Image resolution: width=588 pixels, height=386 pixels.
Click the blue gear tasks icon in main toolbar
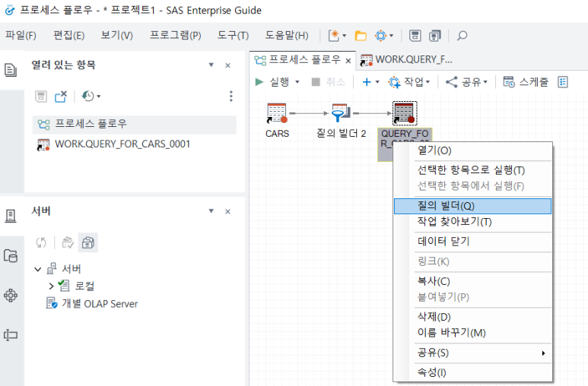click(x=380, y=36)
